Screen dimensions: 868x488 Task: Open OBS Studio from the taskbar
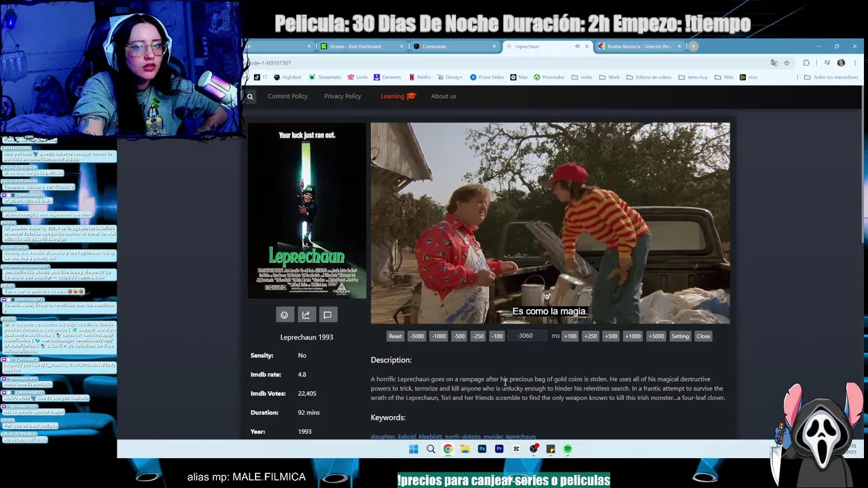[534, 449]
